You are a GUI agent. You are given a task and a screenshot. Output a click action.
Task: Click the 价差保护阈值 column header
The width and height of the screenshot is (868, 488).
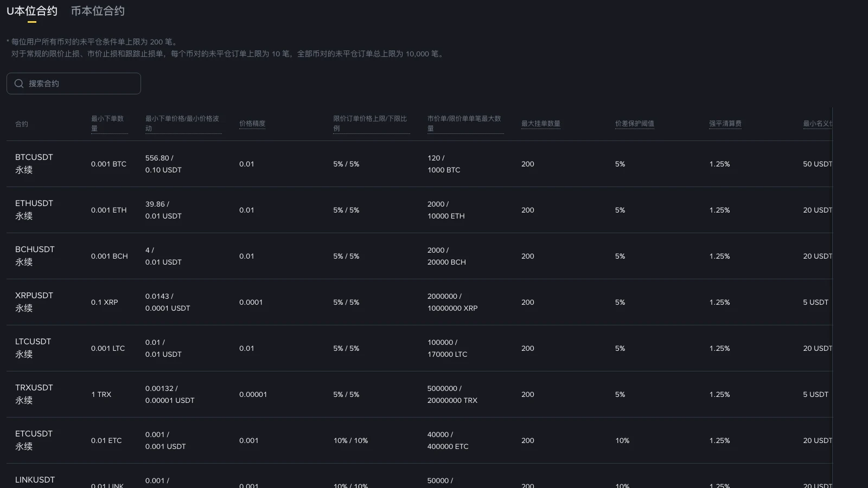tap(635, 124)
